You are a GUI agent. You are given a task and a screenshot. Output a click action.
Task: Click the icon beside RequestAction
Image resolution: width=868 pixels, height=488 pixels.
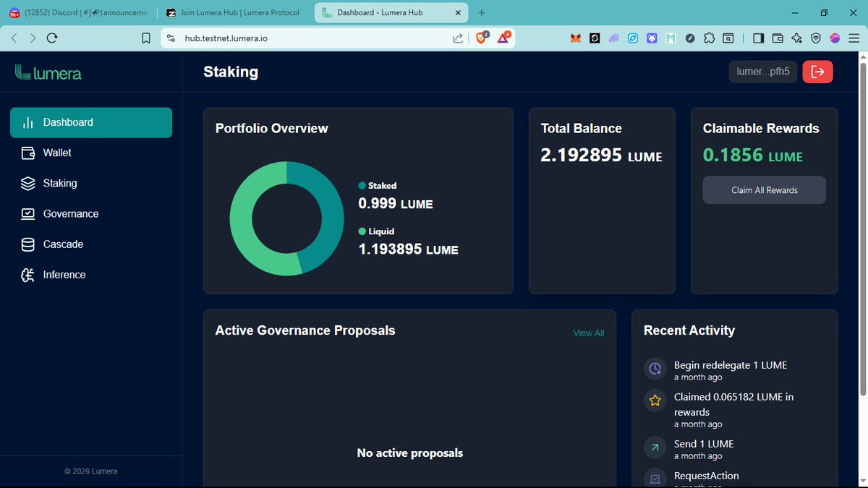[655, 478]
